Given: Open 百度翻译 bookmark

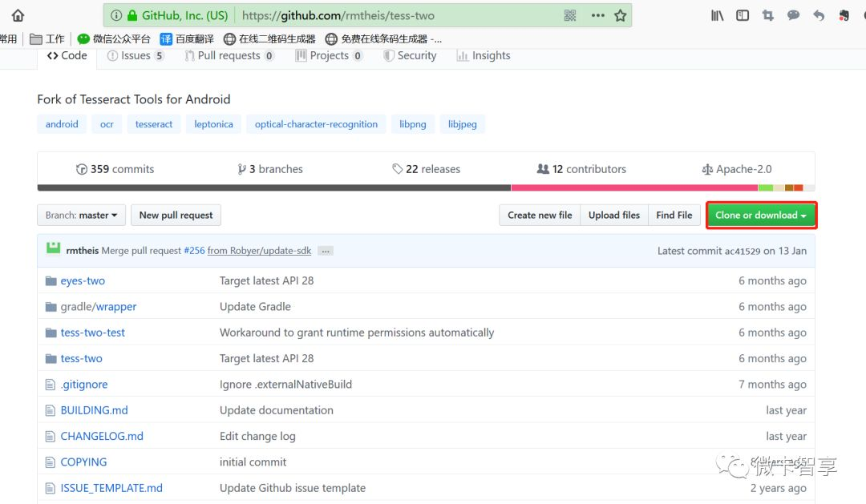Looking at the screenshot, I should (187, 38).
